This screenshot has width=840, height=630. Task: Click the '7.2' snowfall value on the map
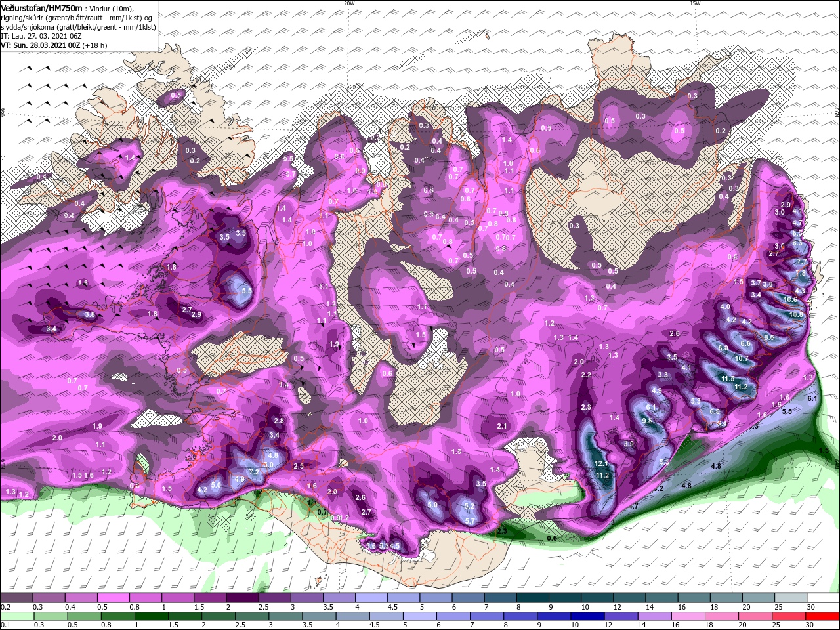[253, 471]
